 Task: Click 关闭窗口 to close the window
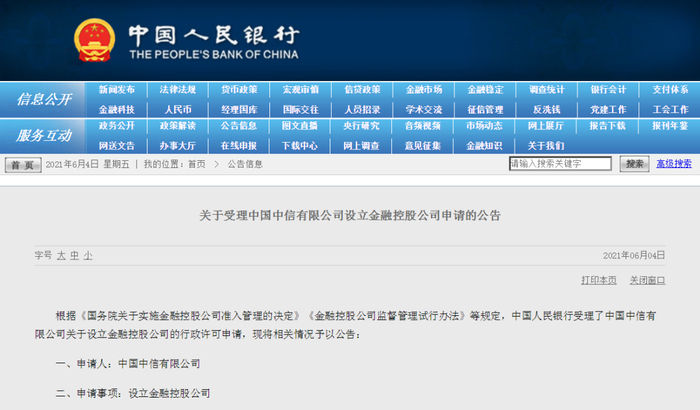[x=647, y=280]
